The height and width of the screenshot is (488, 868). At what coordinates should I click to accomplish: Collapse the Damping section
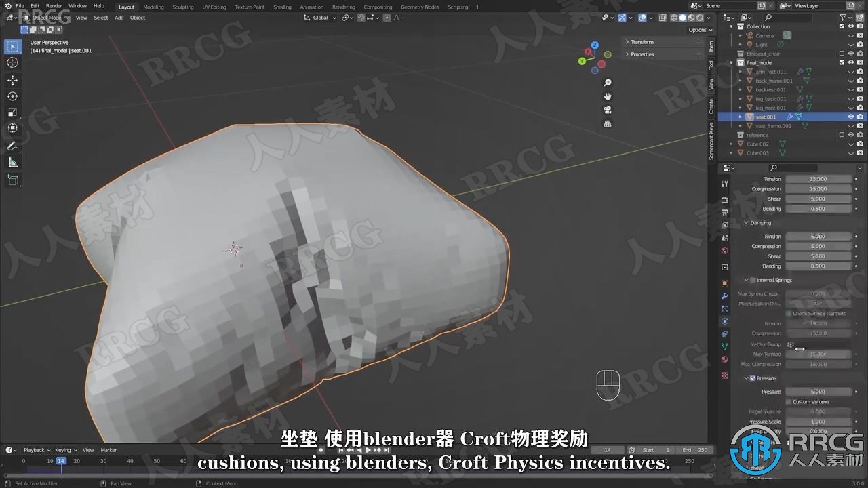tap(757, 222)
